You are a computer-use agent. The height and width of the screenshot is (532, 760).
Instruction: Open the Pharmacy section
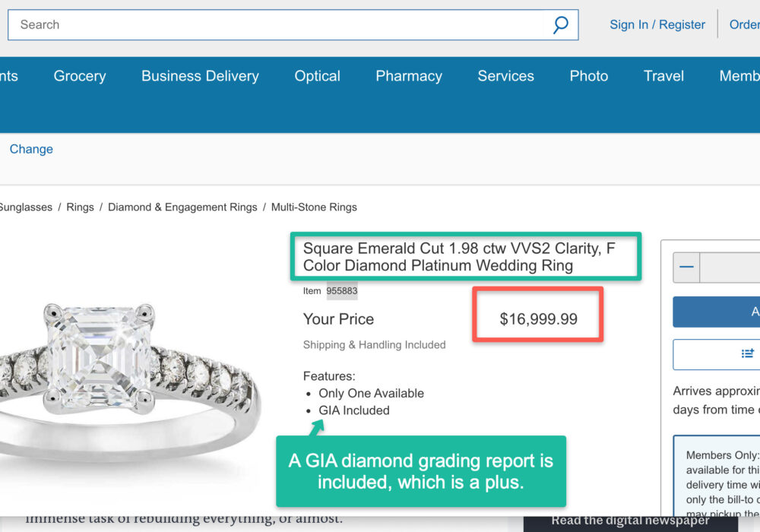point(409,76)
